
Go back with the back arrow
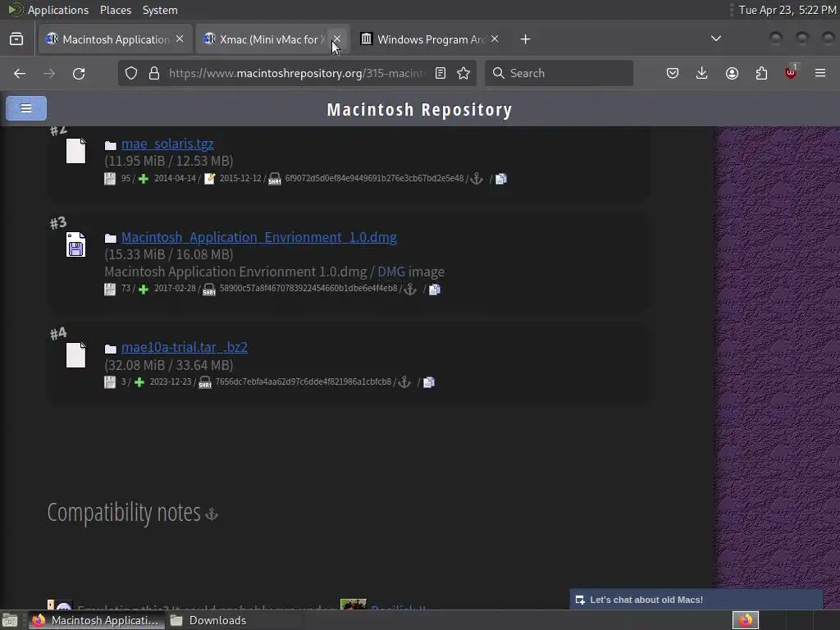(20, 73)
